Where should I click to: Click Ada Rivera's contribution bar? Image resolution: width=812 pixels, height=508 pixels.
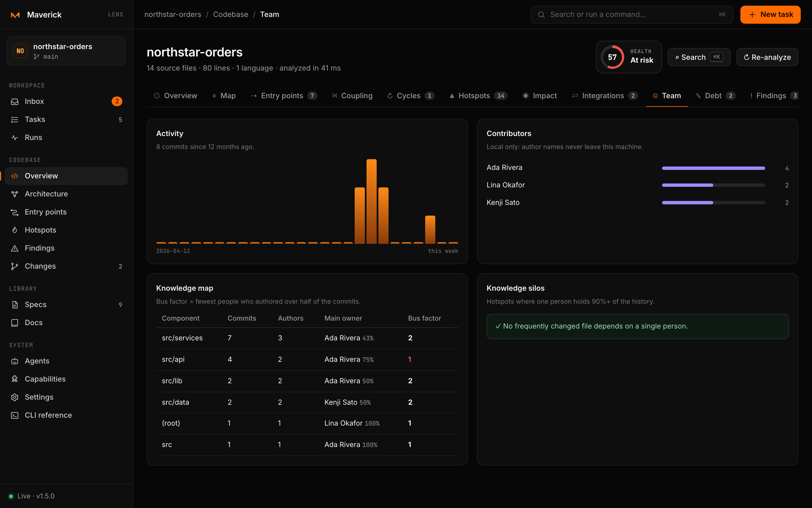(x=713, y=168)
